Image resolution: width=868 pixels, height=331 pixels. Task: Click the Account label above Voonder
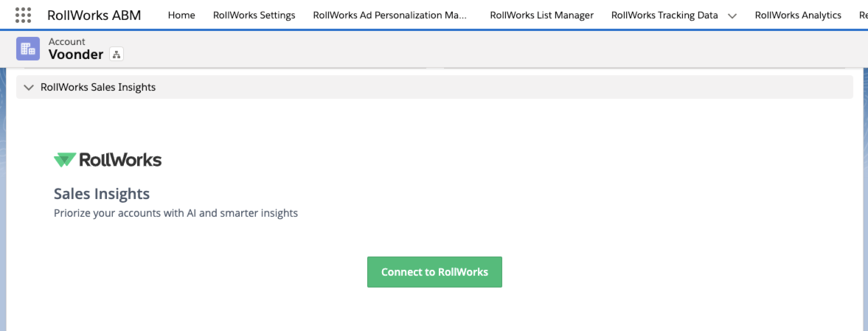[x=67, y=42]
